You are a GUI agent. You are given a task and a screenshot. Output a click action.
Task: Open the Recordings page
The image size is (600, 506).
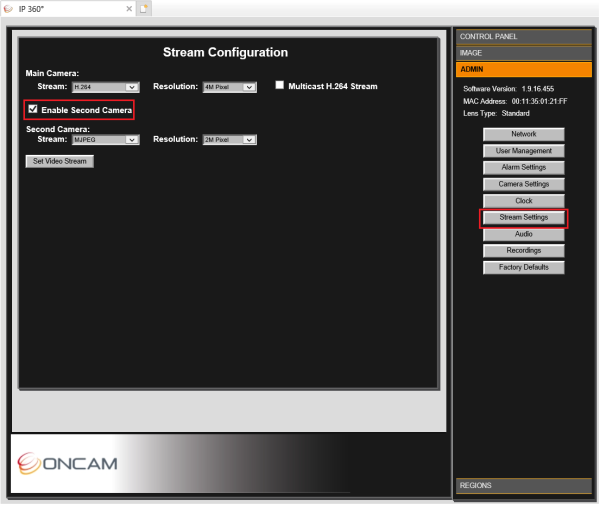pyautogui.click(x=523, y=251)
